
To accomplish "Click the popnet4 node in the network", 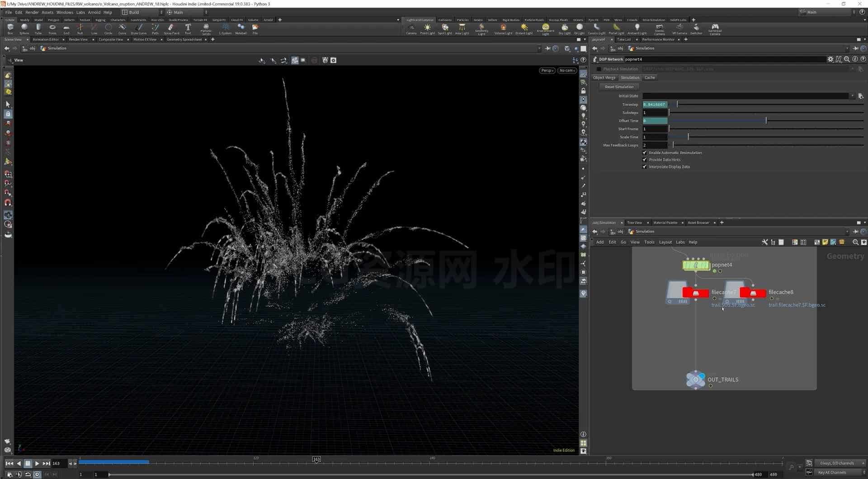I will [696, 265].
